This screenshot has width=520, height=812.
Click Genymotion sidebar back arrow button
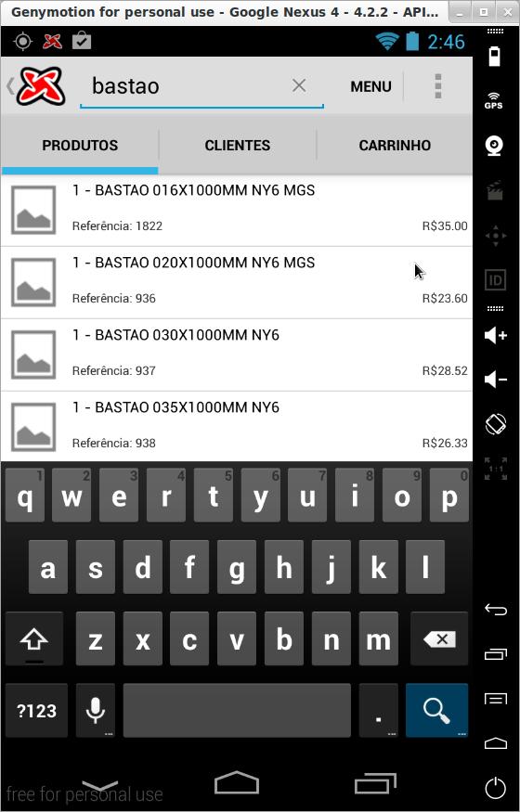tap(496, 610)
